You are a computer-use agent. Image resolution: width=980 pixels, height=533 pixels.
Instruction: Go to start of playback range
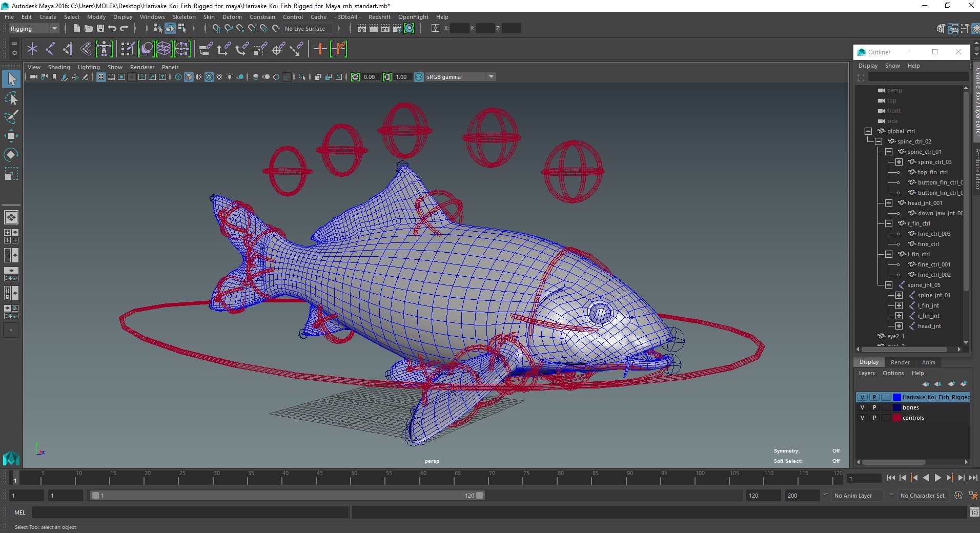point(891,478)
